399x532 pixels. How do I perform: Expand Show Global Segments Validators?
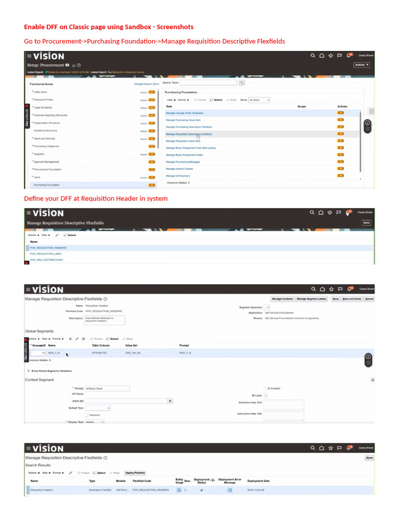29,371
